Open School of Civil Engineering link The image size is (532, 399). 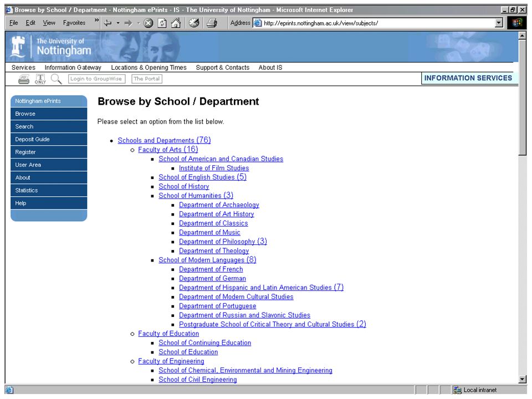[x=198, y=379]
